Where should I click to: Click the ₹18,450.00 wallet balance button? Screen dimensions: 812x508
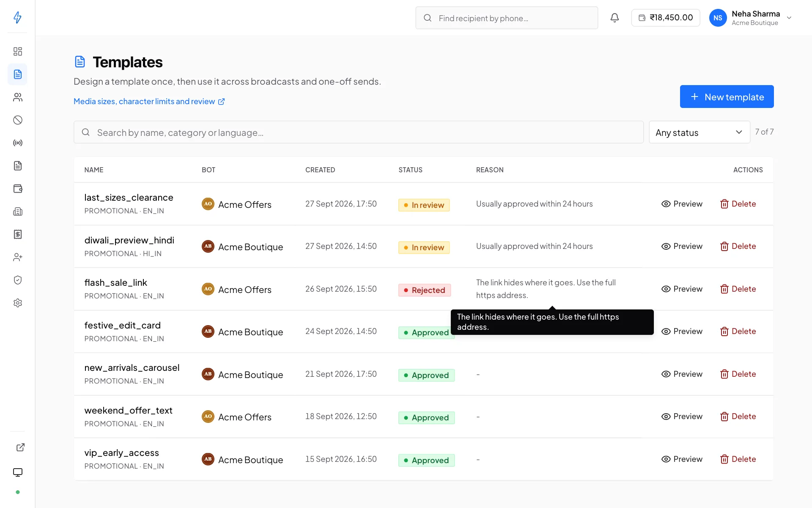pyautogui.click(x=665, y=18)
